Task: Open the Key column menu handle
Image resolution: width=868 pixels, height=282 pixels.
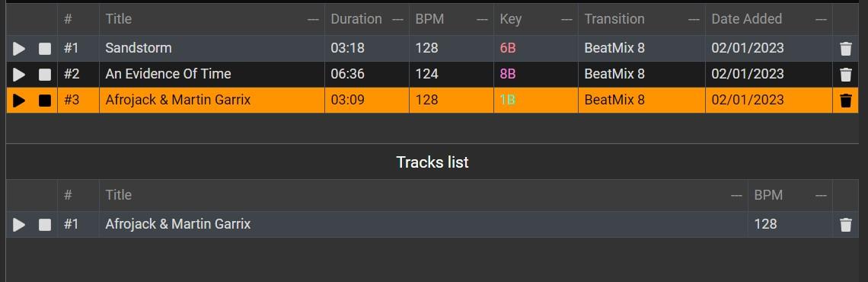Action: (566, 19)
